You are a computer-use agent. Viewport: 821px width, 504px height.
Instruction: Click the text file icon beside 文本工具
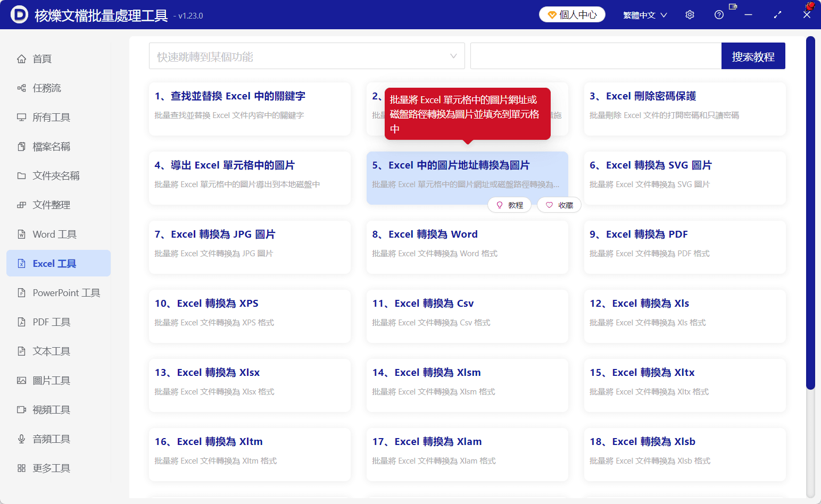point(22,351)
